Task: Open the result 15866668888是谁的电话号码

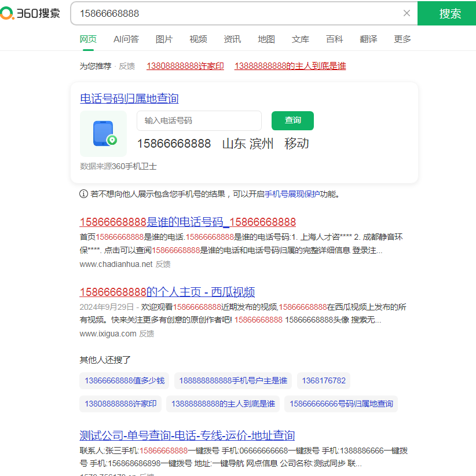Action: 188,222
